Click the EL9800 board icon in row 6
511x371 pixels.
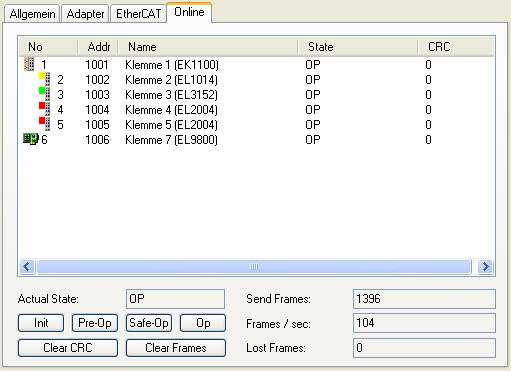31,139
